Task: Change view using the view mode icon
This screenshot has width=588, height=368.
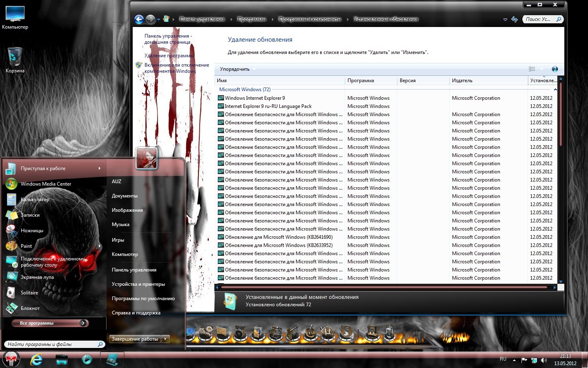Action: 532,69
